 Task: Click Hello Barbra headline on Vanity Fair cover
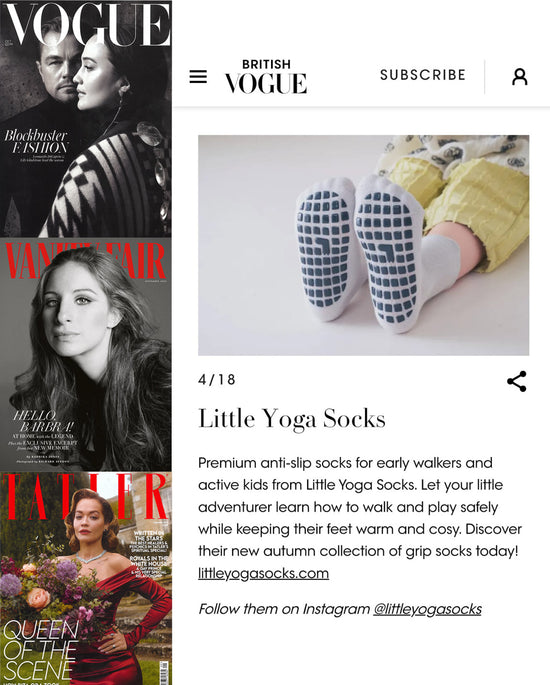(x=43, y=421)
